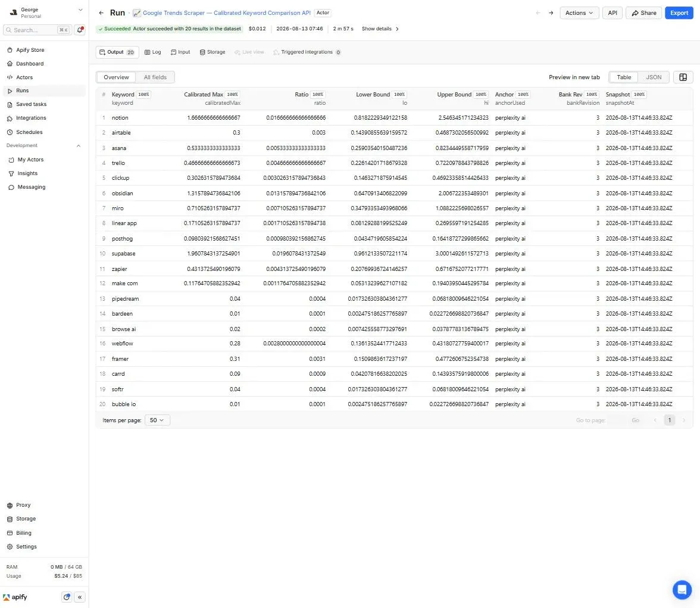Click the Upper Bound column header
Image resolution: width=700 pixels, height=608 pixels.
454,95
